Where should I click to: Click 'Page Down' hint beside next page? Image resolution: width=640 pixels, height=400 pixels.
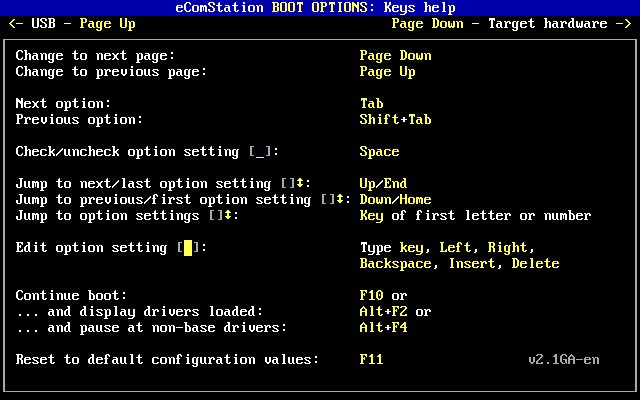(395, 56)
